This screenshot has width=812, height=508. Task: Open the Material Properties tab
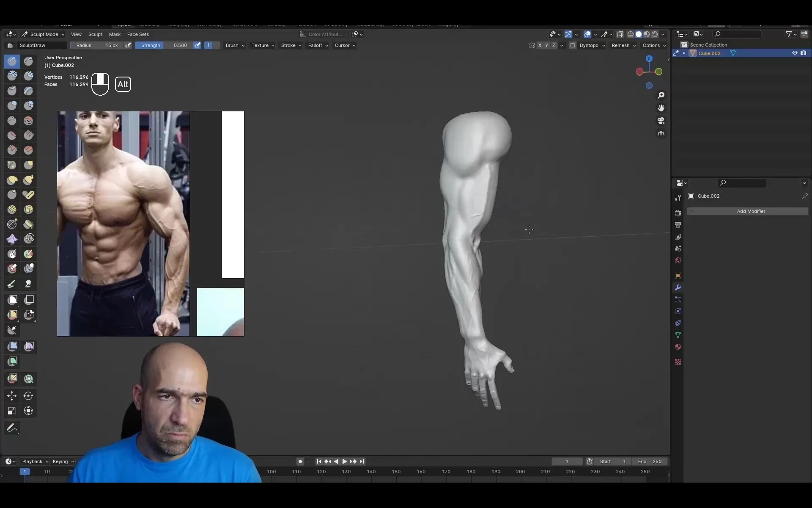tap(678, 347)
